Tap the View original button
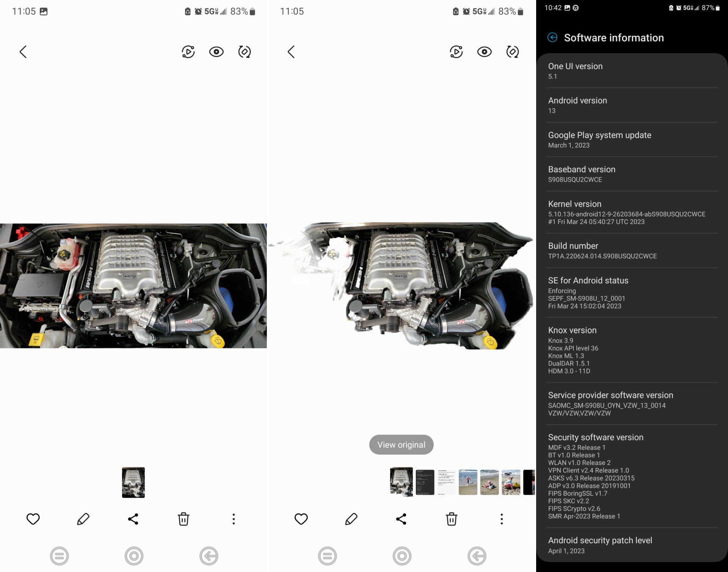Viewport: 728px width, 572px height. 401,445
